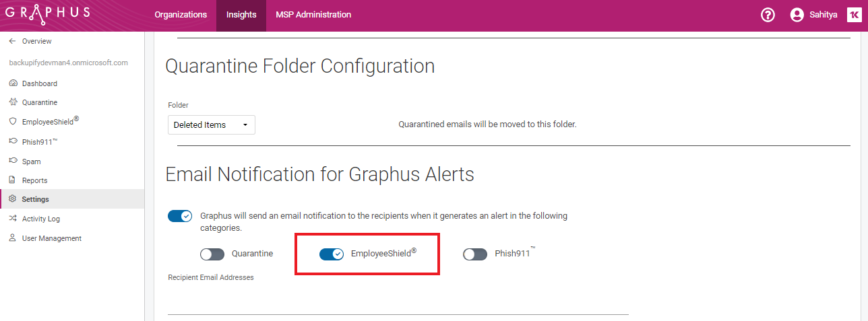Switch to the Organizations tab
Viewport: 868px width, 321px height.
(x=181, y=15)
